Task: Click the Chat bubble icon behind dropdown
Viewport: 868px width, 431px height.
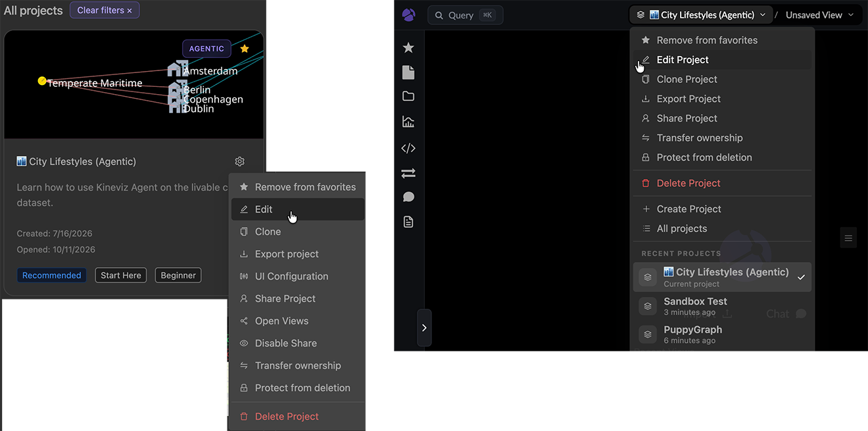Action: [x=801, y=314]
